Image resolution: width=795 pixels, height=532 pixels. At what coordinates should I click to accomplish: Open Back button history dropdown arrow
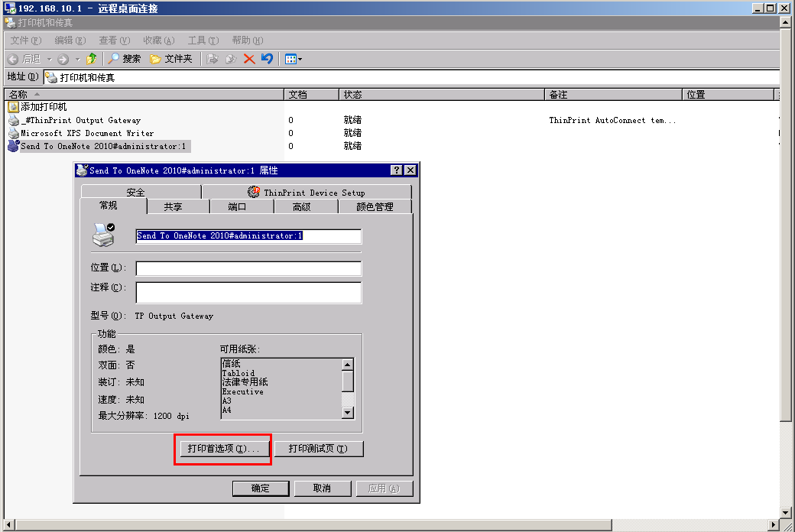tap(49, 60)
